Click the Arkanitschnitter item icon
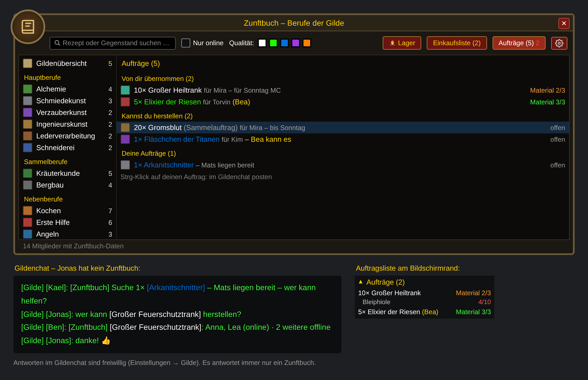Viewport: 588px width, 380px height. [125, 165]
